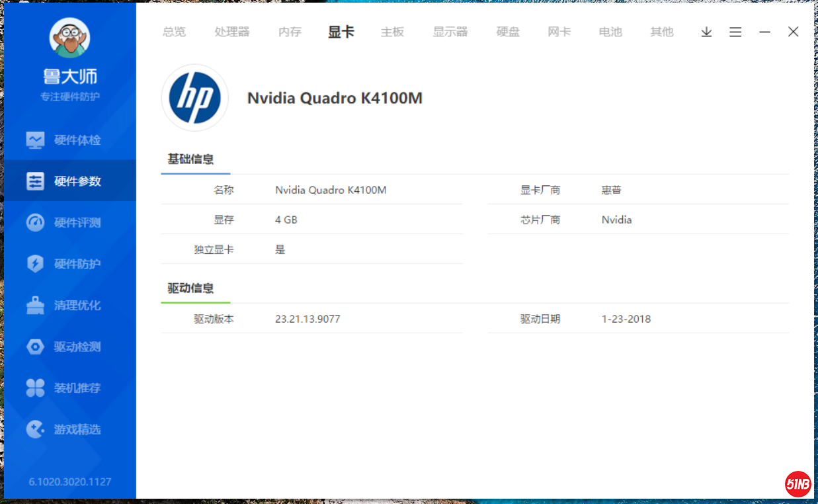Viewport: 818px width, 504px height.
Task: Click the 清理优化 broom icon
Action: click(x=35, y=306)
